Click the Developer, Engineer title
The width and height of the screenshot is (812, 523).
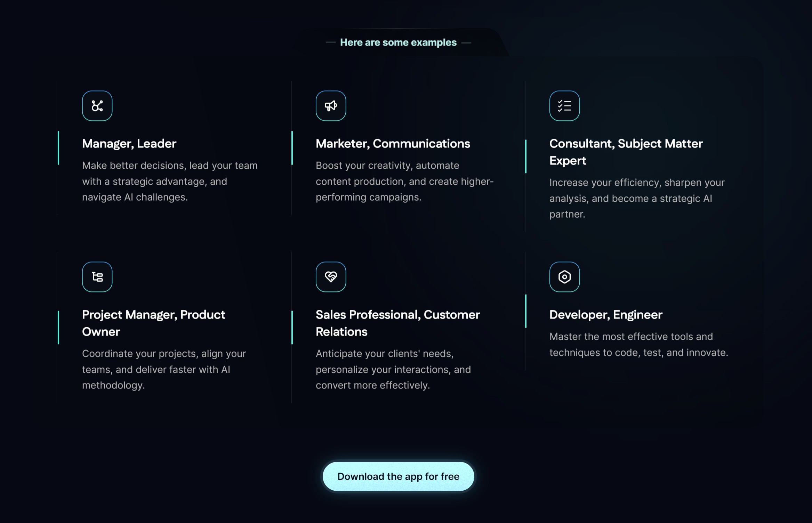click(606, 314)
